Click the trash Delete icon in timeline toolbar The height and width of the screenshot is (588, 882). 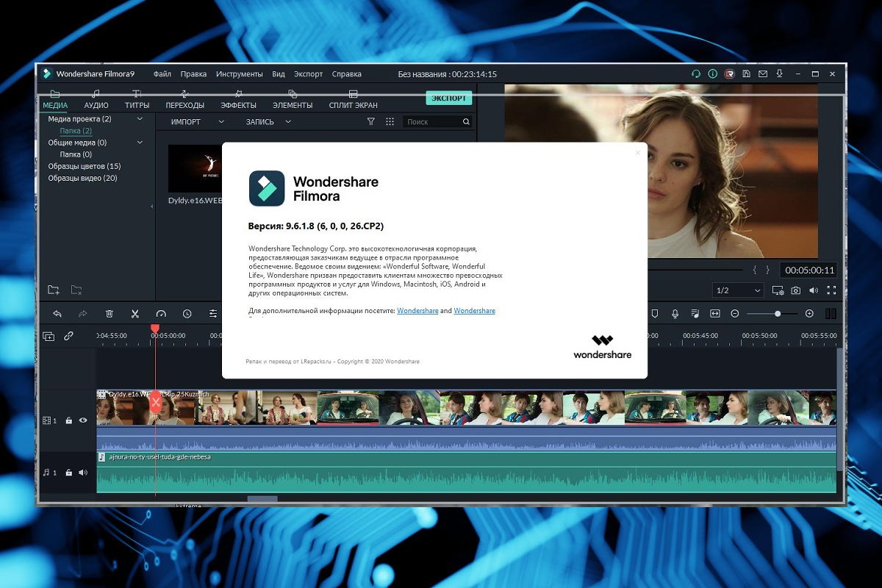click(110, 314)
